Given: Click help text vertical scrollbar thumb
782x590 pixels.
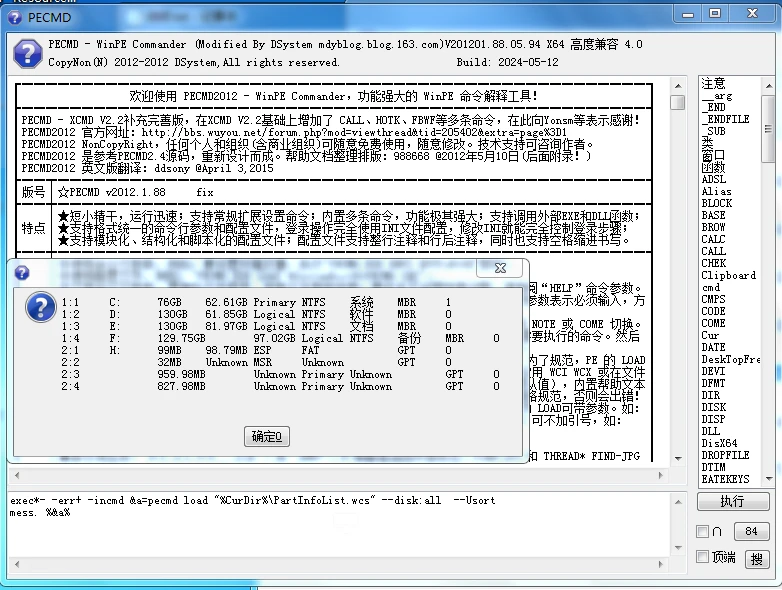Looking at the screenshot, I should pyautogui.click(x=678, y=102).
